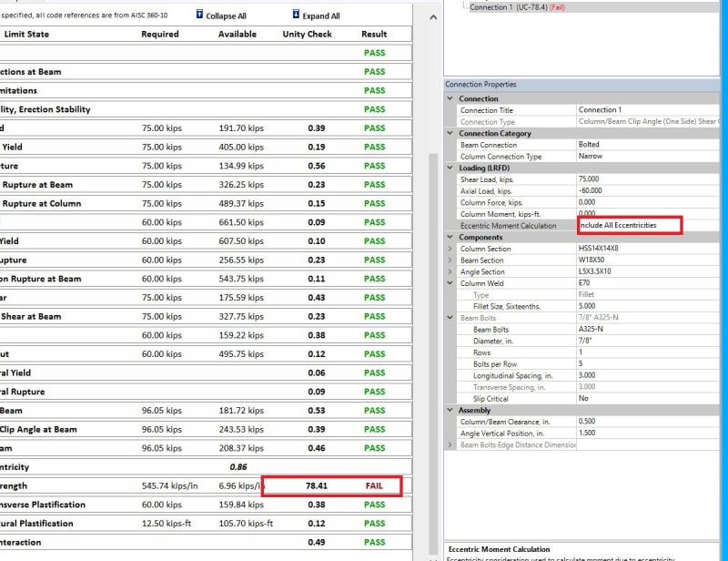This screenshot has height=561, width=728.
Task: Collapse the Column Weld property
Action: pos(450,283)
